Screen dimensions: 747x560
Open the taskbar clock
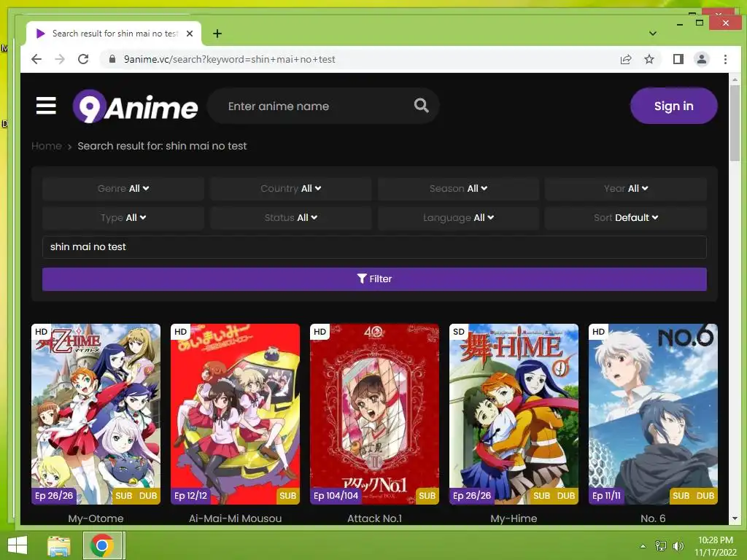tap(715, 546)
